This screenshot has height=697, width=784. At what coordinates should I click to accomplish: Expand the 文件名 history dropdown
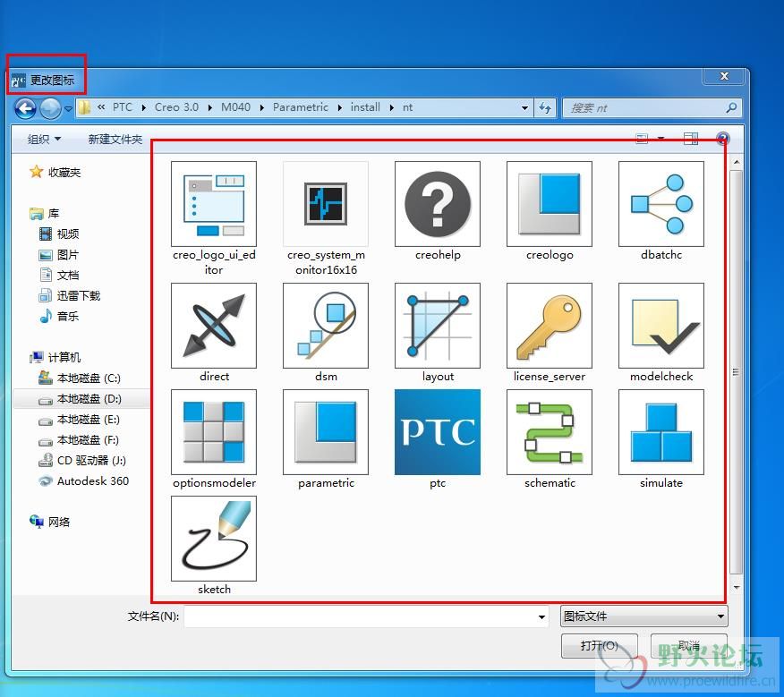(541, 616)
